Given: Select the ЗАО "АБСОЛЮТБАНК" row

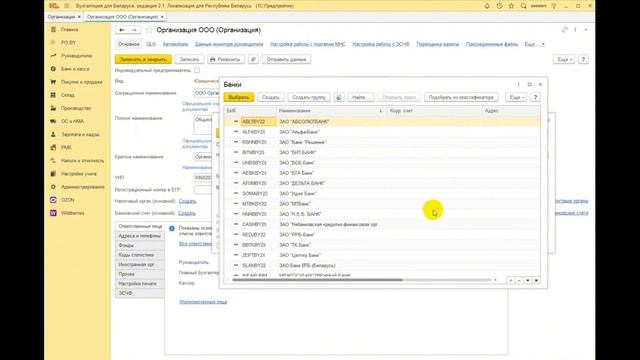Looking at the screenshot, I should point(382,122).
